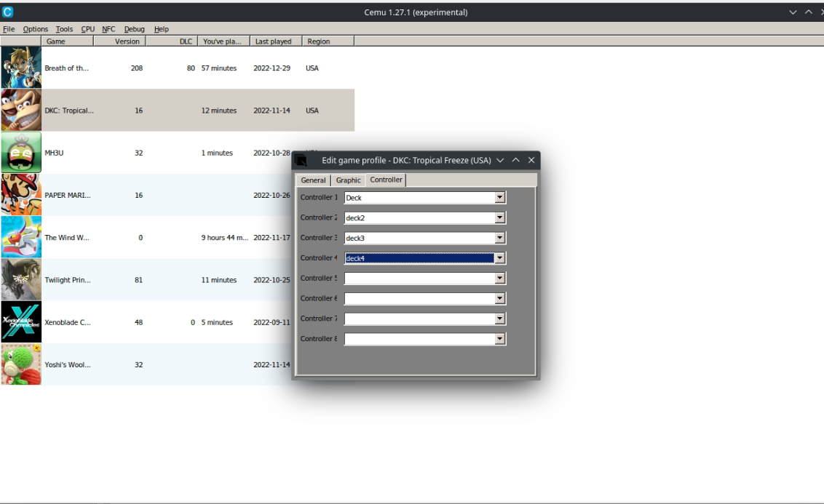
Task: Expand Controller 1 dropdown arrow
Action: (500, 197)
